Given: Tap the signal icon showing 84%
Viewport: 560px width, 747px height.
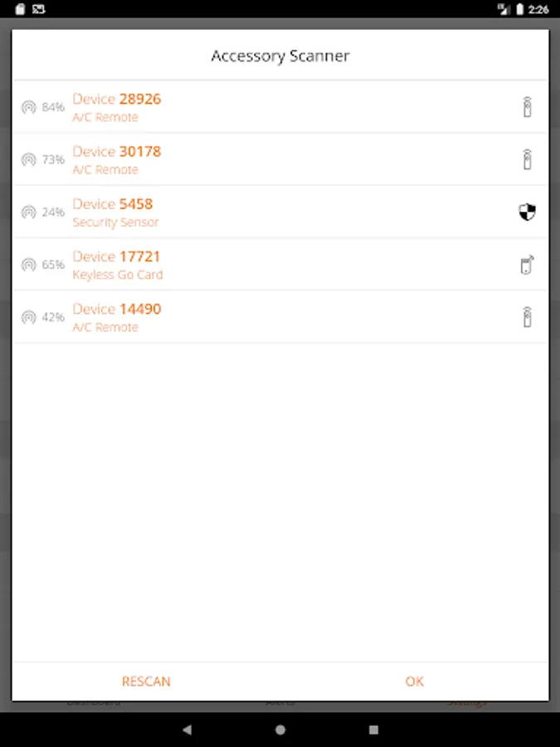Looking at the screenshot, I should (28, 107).
